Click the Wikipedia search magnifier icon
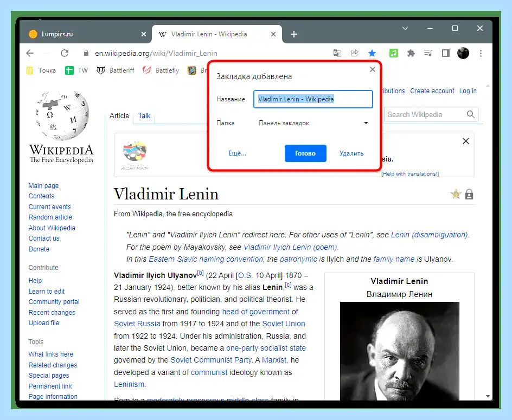This screenshot has width=512, height=420. (x=471, y=114)
